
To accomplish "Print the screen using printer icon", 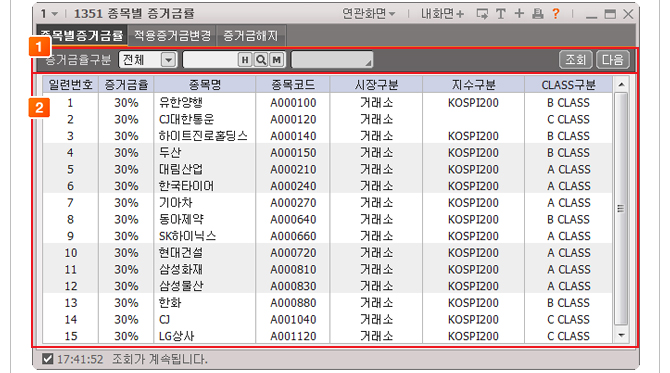I will pos(538,14).
